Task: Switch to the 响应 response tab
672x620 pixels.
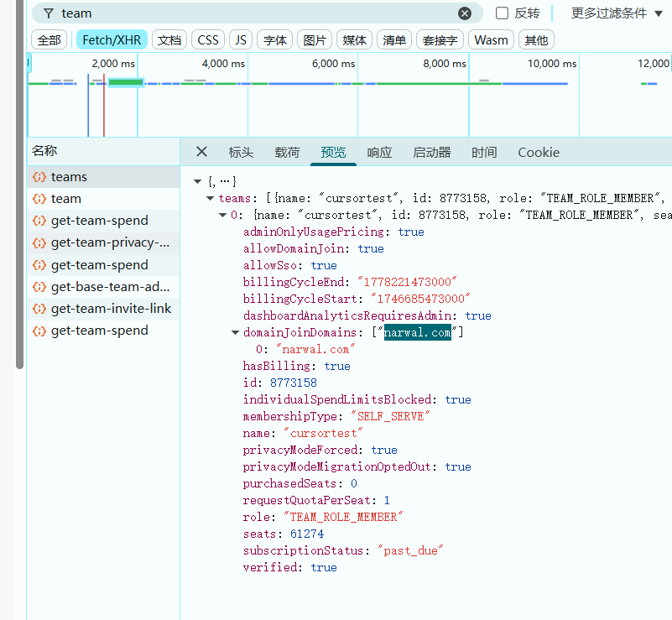Action: tap(379, 153)
